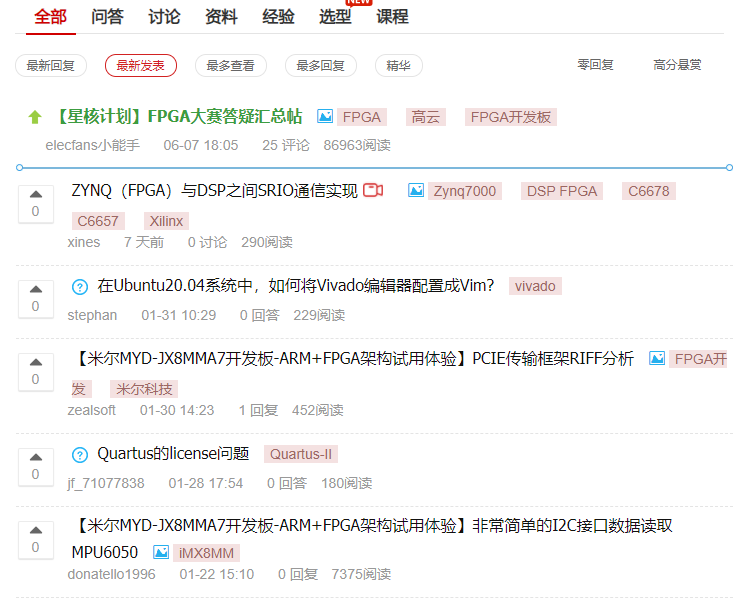Click image icon on PCIE传输框架 post
The width and height of the screenshot is (756, 598).
[x=657, y=358]
